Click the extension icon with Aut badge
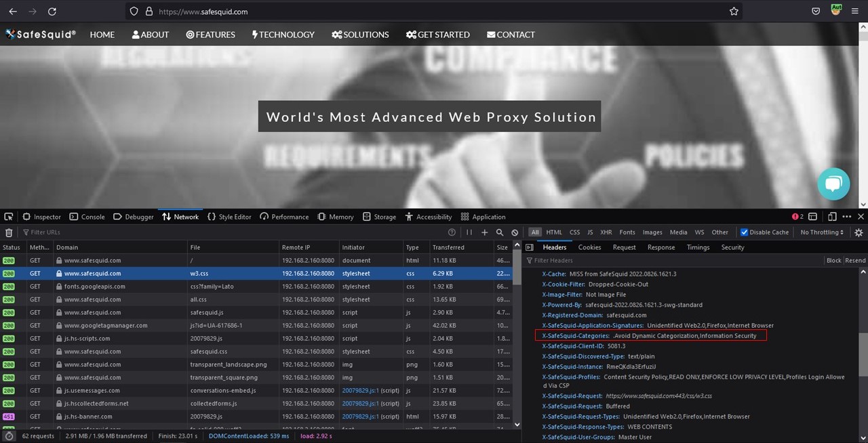 coord(836,10)
